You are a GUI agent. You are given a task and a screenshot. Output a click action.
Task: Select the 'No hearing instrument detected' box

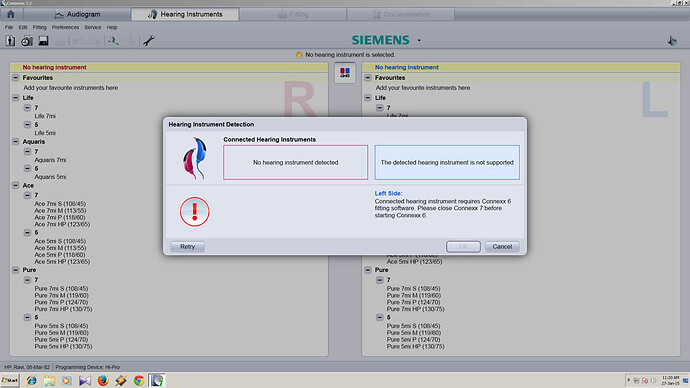(x=295, y=162)
